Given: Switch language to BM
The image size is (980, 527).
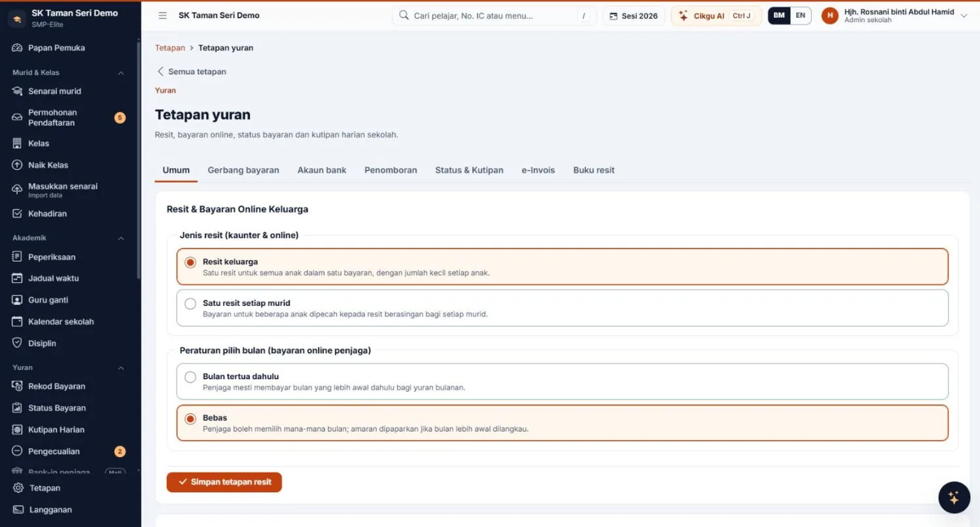Looking at the screenshot, I should point(779,16).
